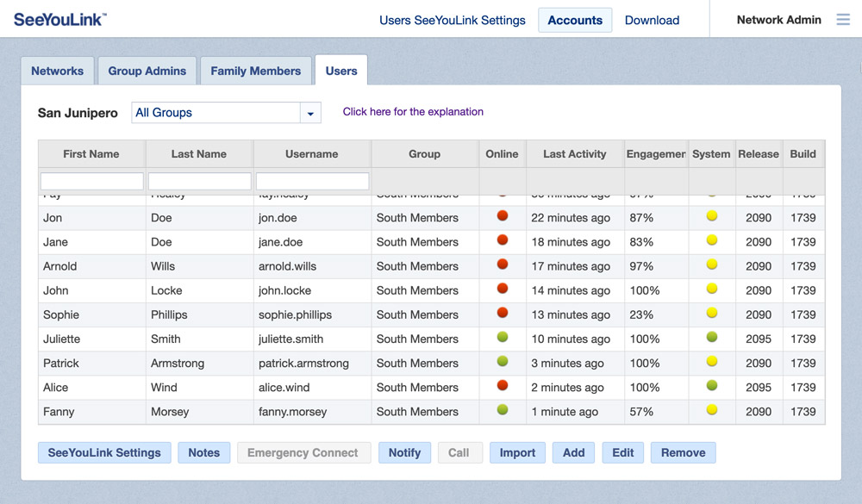Open Users SeeYouLink Settings in top navigation

pyautogui.click(x=453, y=21)
